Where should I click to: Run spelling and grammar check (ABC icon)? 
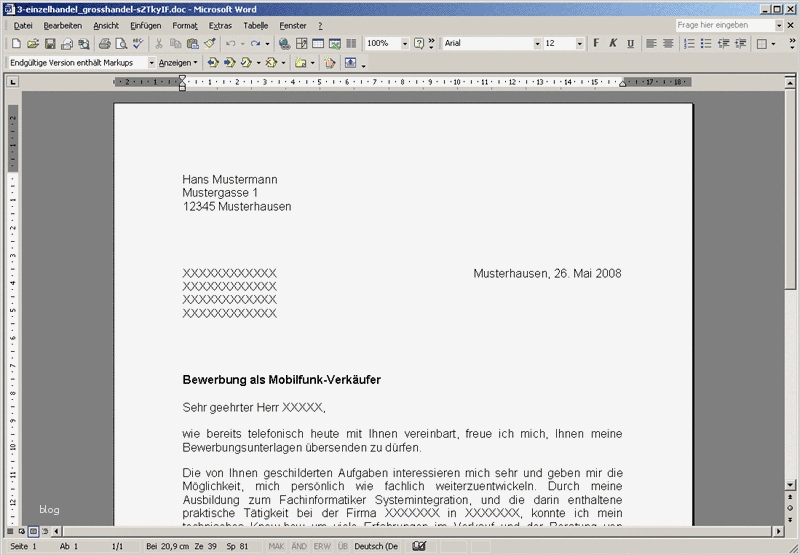[138, 44]
